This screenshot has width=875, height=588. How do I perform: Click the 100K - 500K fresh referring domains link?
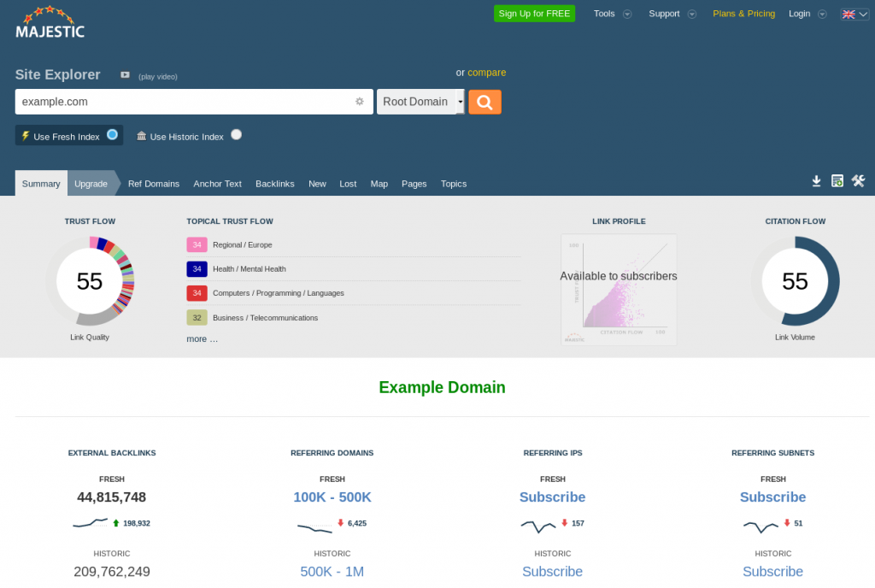[x=332, y=497]
